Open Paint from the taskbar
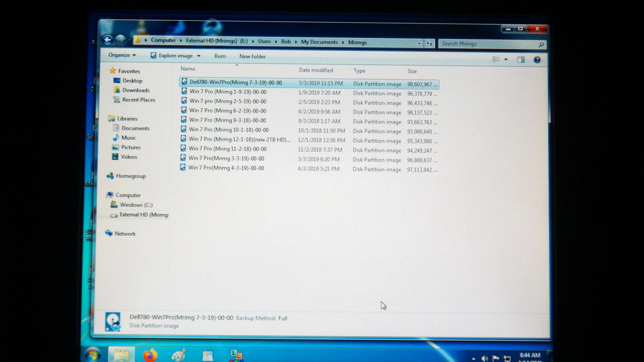644x362 pixels. 179,356
